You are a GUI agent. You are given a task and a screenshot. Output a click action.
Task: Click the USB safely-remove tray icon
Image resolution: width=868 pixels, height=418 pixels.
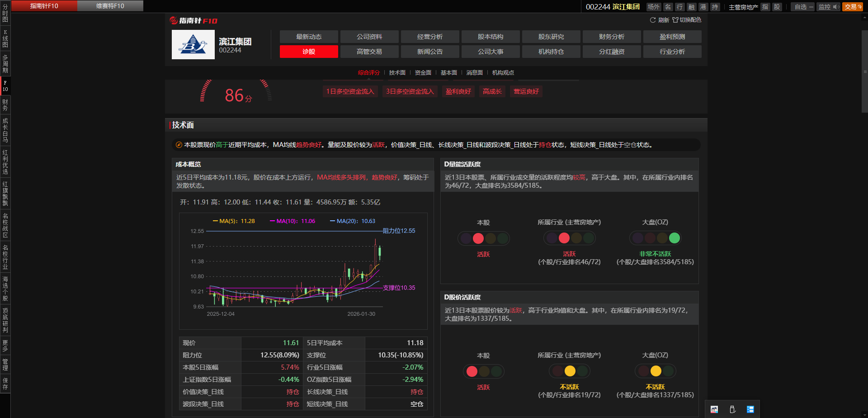732,409
